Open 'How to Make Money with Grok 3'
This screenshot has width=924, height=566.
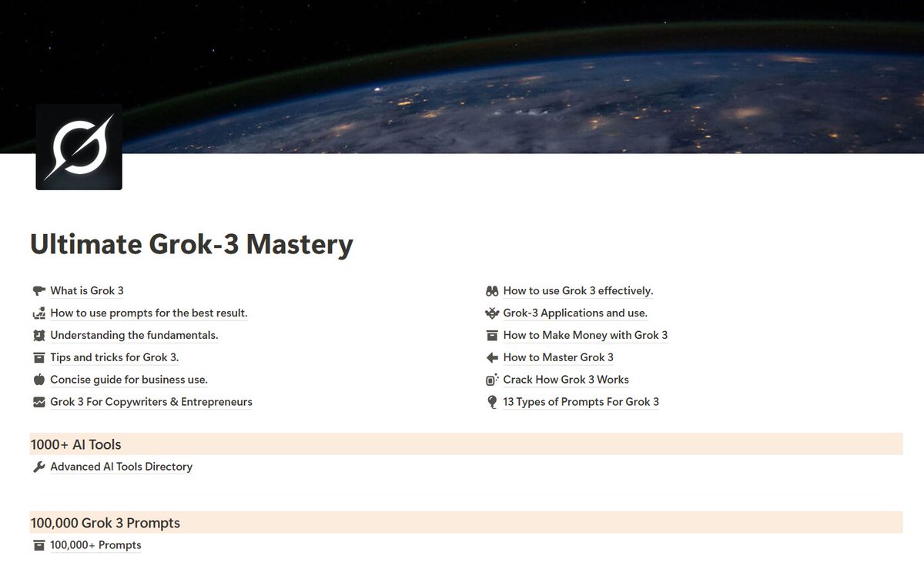pos(585,336)
